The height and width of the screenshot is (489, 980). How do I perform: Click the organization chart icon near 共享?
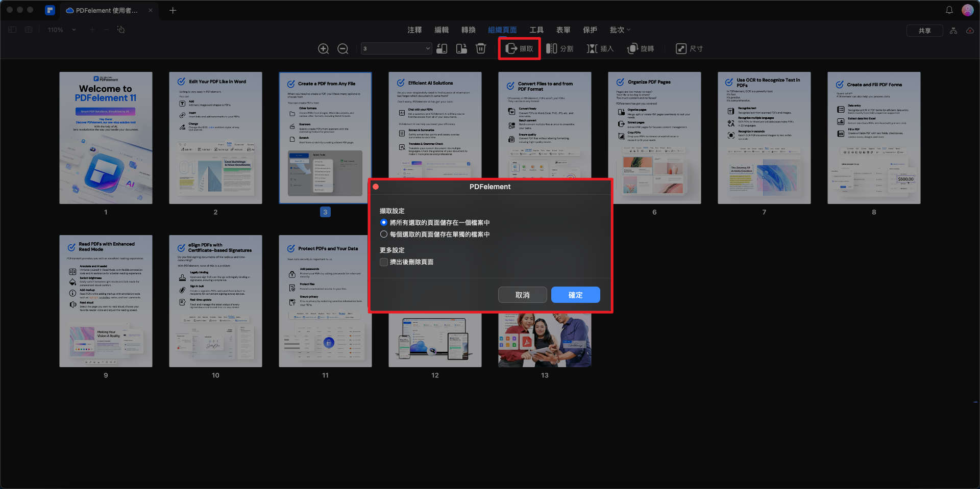953,31
